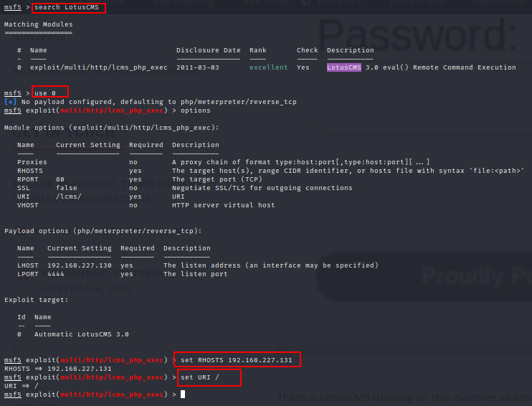
Task: Click the 'msf5' prompt before 'search LotusCMS'
Action: click(x=13, y=7)
